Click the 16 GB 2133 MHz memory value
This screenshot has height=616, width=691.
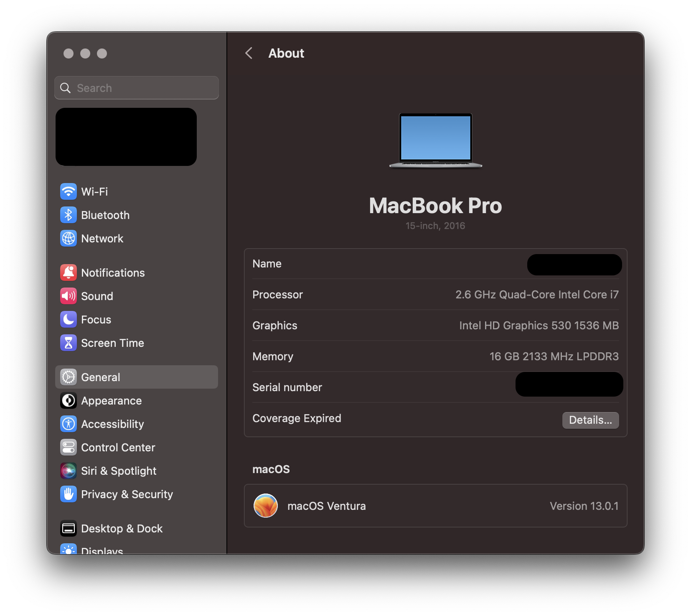(x=554, y=356)
